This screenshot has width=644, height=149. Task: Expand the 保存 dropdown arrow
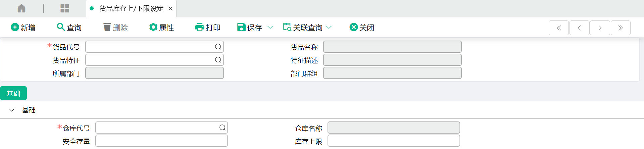point(270,28)
